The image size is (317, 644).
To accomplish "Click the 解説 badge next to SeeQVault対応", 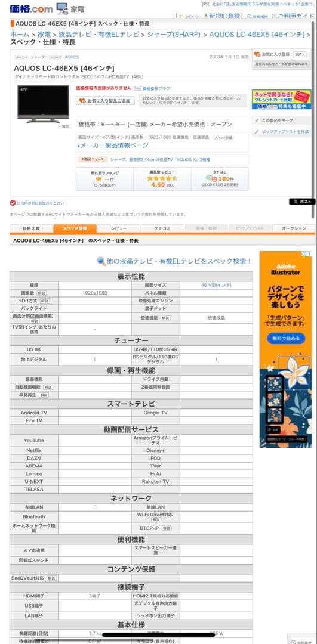I will coord(51,578).
